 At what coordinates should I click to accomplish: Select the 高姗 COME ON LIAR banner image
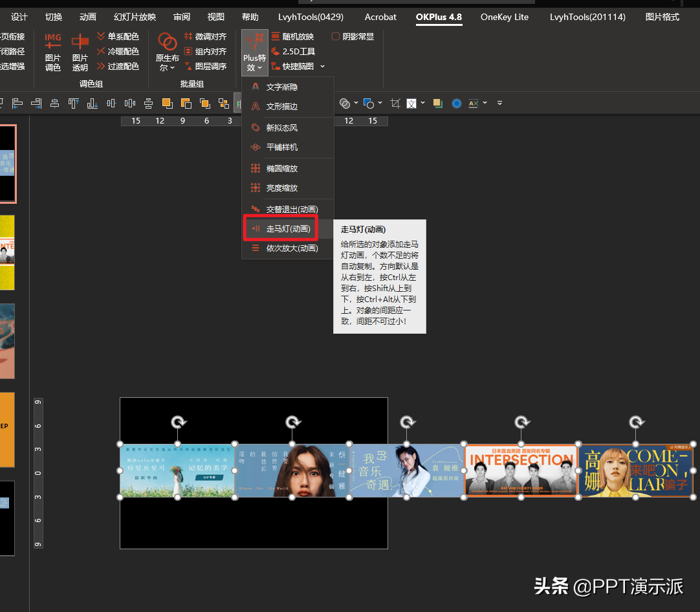point(636,470)
